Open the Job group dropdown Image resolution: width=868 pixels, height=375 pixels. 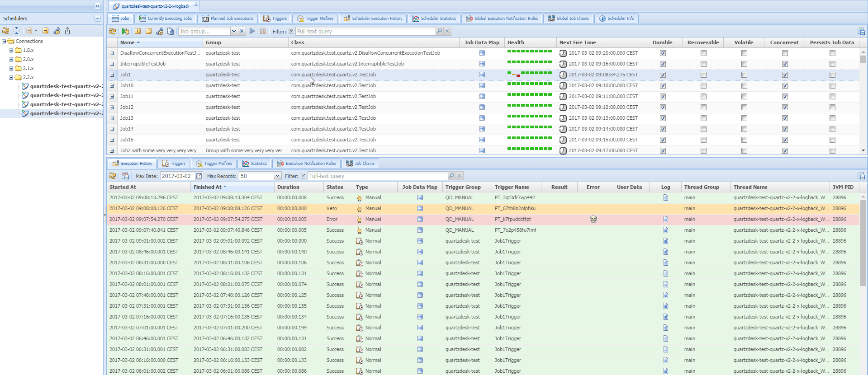[234, 31]
